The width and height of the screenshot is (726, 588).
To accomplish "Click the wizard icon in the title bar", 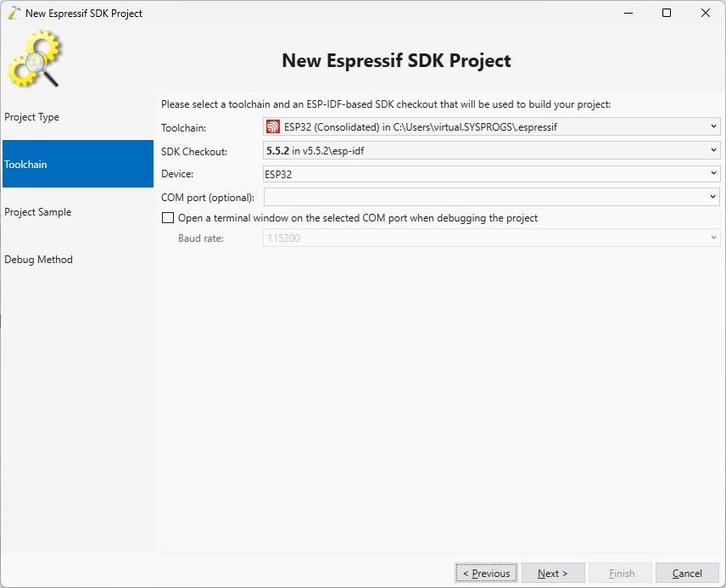I will click(14, 13).
